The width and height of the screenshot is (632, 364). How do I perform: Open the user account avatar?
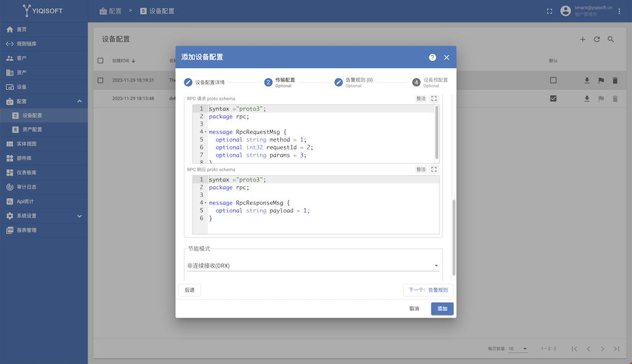pyautogui.click(x=565, y=11)
